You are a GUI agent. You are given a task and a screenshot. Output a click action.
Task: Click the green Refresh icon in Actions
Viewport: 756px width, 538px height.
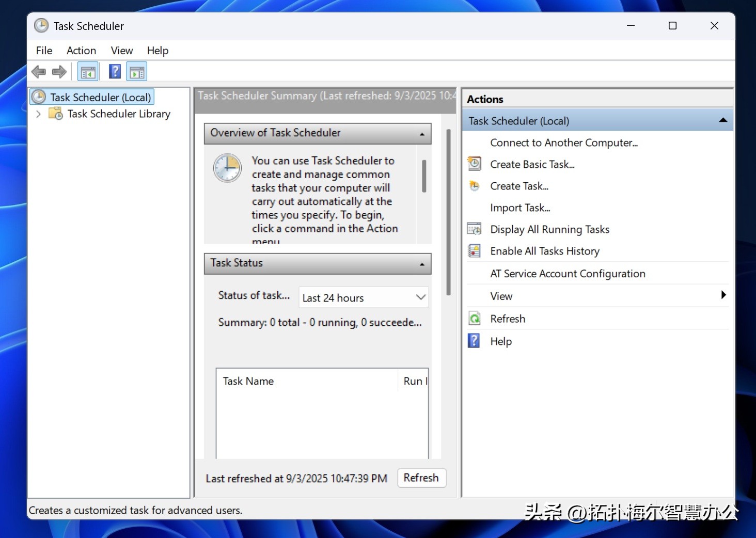click(474, 319)
